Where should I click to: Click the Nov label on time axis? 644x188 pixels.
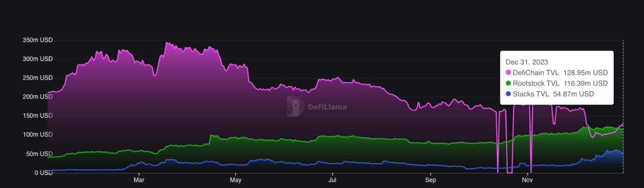tap(527, 180)
